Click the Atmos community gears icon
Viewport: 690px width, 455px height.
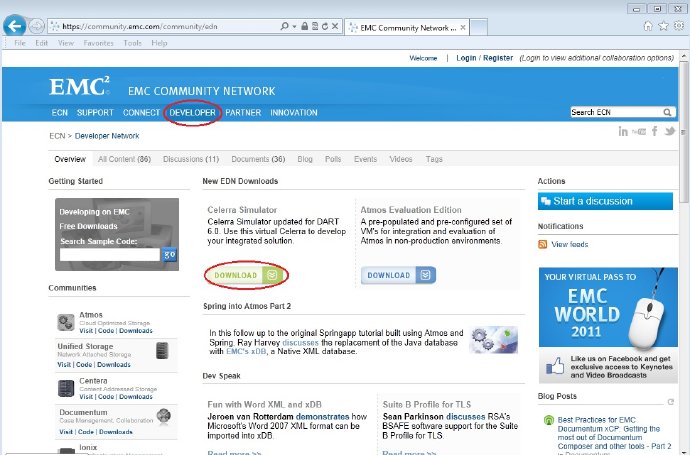point(66,322)
